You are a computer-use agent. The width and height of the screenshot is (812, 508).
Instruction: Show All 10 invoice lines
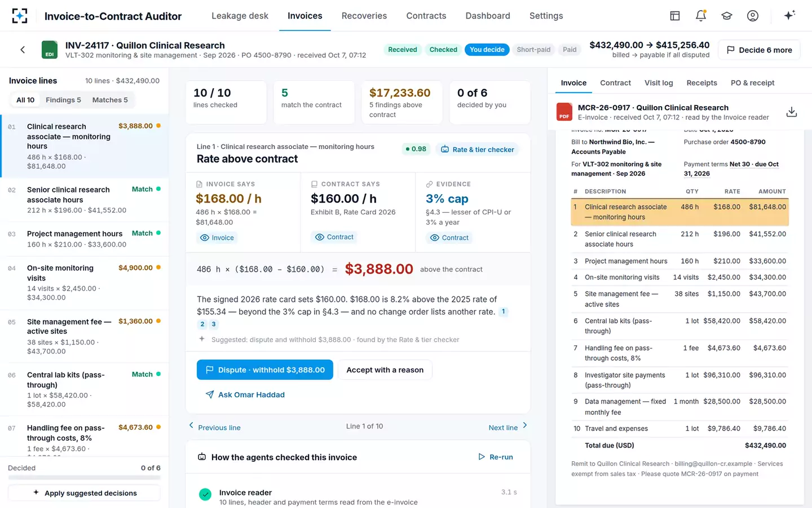[25, 100]
